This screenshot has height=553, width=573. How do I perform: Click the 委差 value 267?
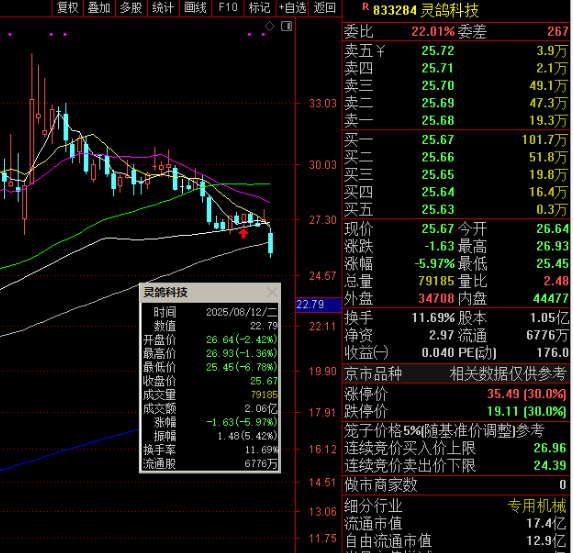tap(558, 32)
